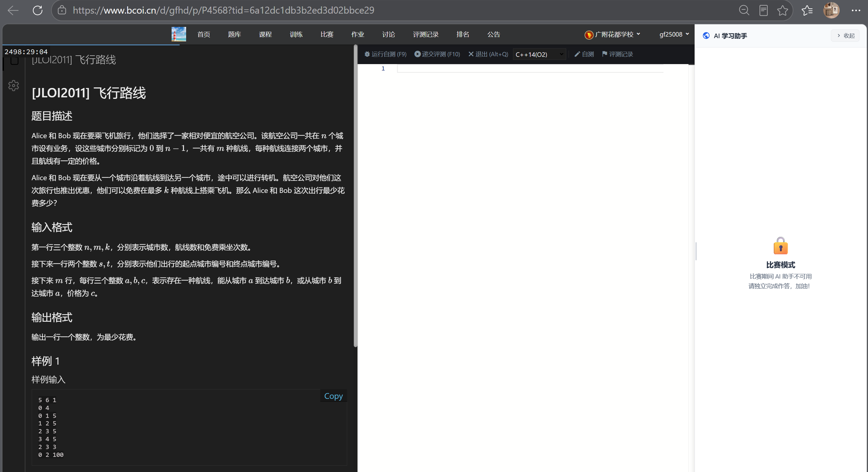Image resolution: width=868 pixels, height=472 pixels.
Task: Open 题库 in navigation
Action: click(x=234, y=34)
